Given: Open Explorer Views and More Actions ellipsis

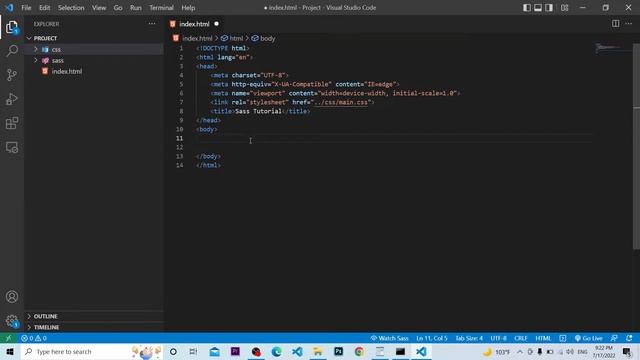Looking at the screenshot, I should point(152,24).
